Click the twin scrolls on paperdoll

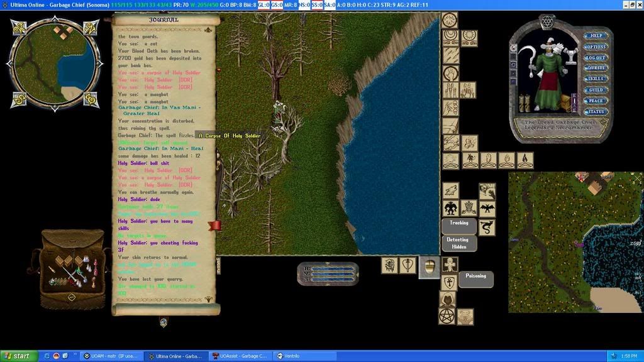pos(525,104)
